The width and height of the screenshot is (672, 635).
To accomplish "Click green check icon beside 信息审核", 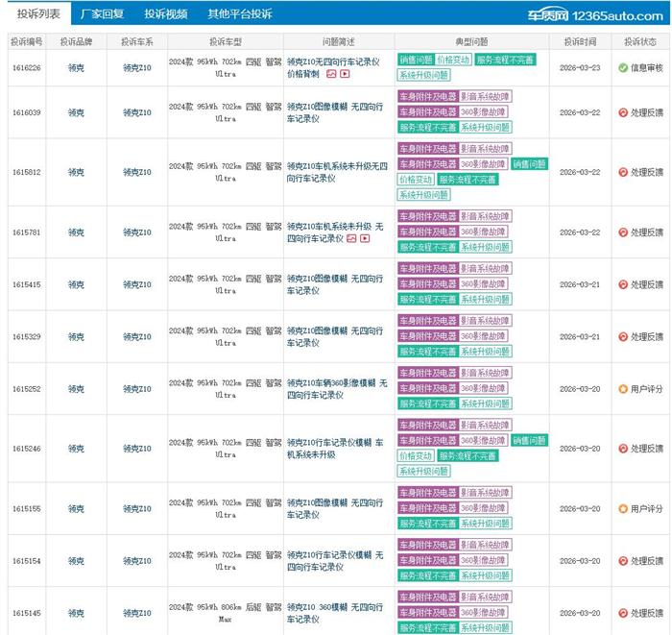I will [623, 68].
